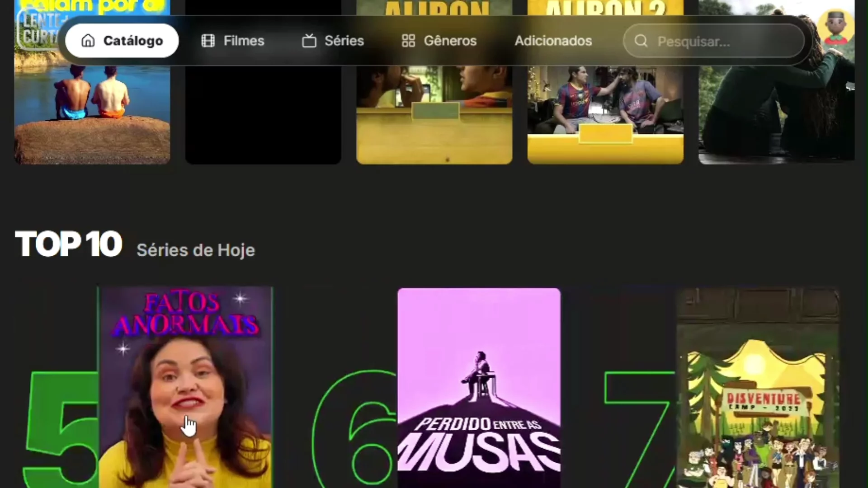
Task: Click the magnifying glass search icon
Action: pyautogui.click(x=641, y=41)
